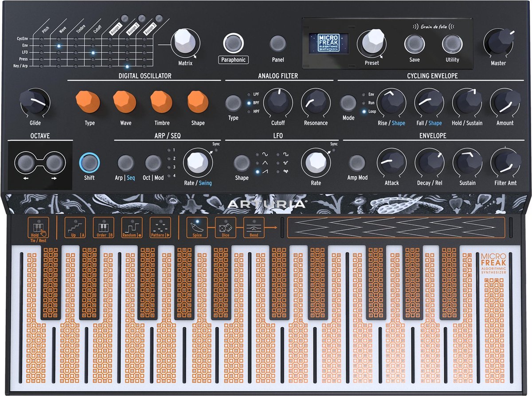Toggle the LFO to Cutoff matrix point
532x396 pixels.
coord(93,52)
